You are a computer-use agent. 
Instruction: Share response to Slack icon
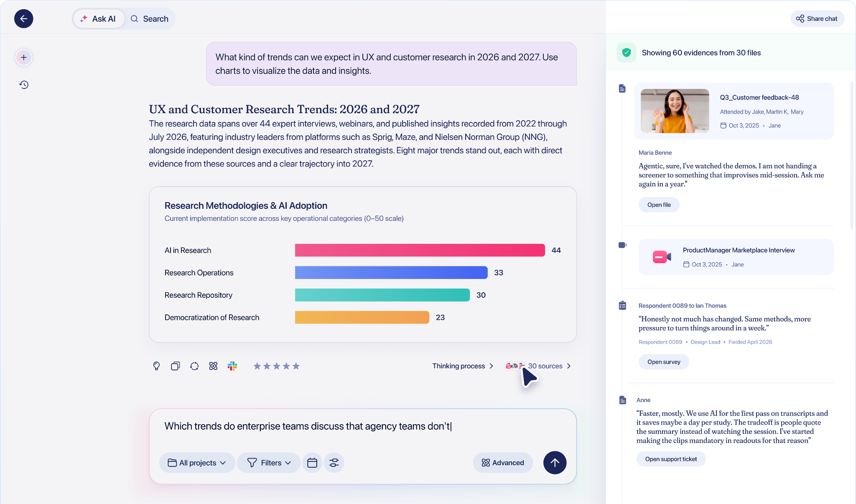[x=232, y=366]
